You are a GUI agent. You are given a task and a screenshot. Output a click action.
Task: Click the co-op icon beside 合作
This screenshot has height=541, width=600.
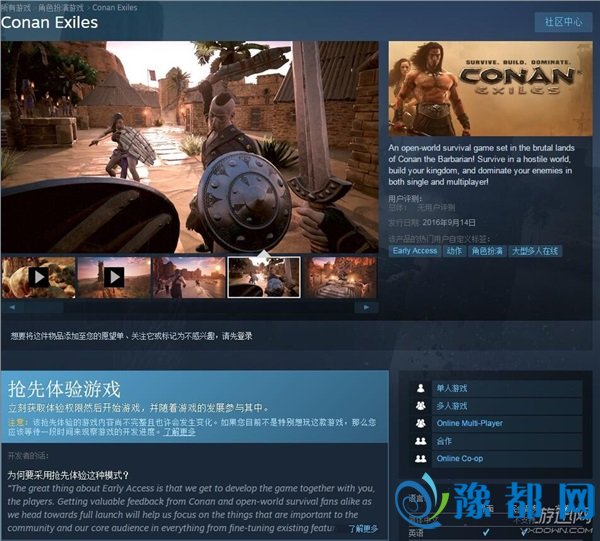(x=418, y=441)
